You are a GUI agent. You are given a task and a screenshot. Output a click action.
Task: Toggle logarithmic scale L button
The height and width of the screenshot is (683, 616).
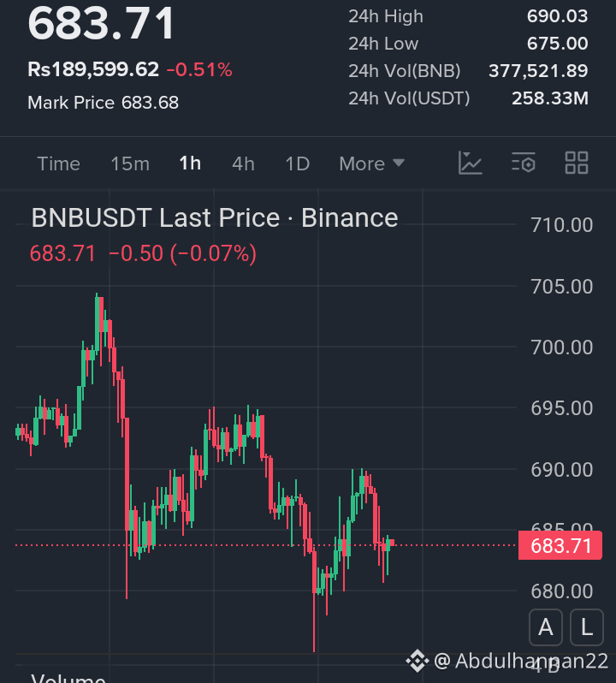click(x=587, y=627)
